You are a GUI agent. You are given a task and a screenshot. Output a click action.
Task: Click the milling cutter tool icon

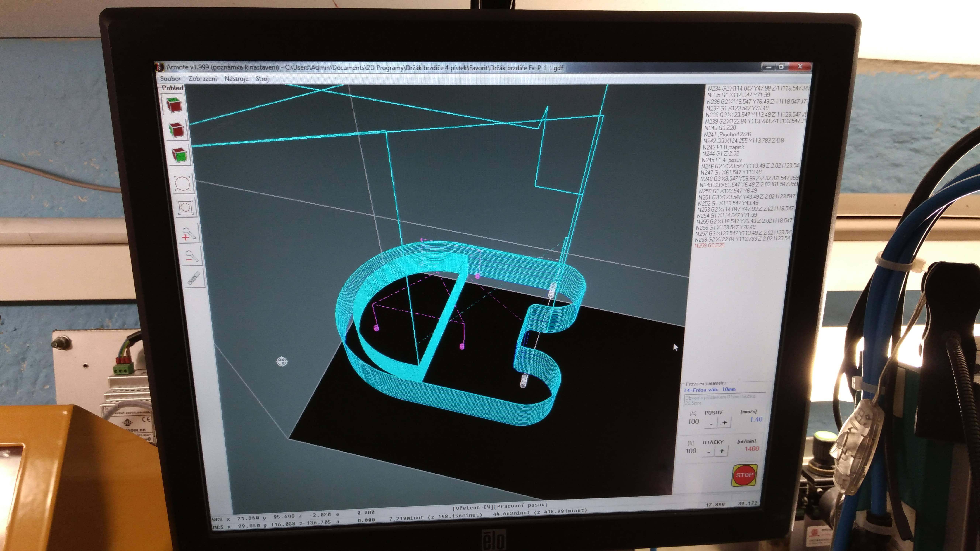[194, 278]
